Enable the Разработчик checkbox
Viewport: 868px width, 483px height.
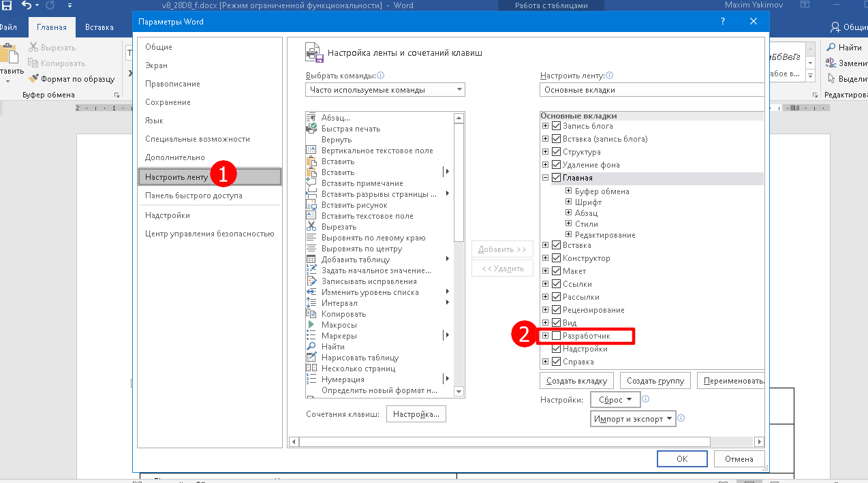tap(557, 336)
